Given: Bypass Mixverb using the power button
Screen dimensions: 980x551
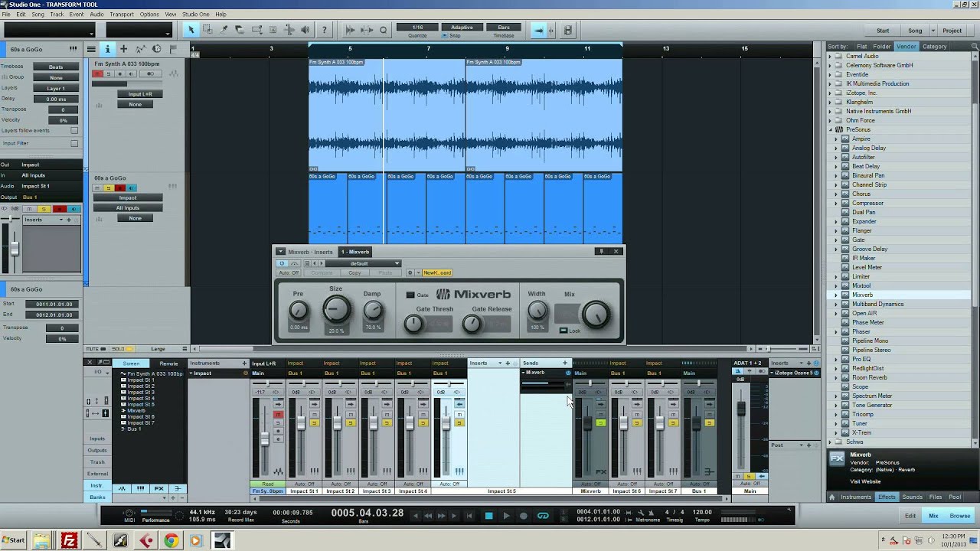Looking at the screenshot, I should (282, 263).
